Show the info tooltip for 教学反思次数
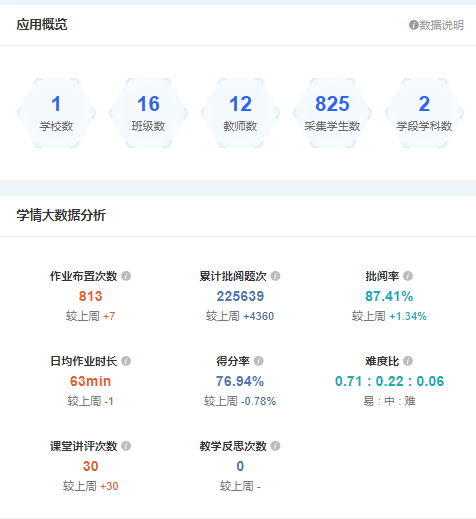The width and height of the screenshot is (476, 519). pyautogui.click(x=275, y=446)
